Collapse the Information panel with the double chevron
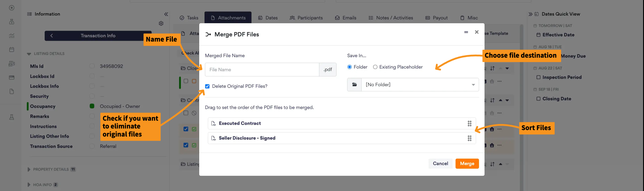The image size is (644, 191). [166, 14]
